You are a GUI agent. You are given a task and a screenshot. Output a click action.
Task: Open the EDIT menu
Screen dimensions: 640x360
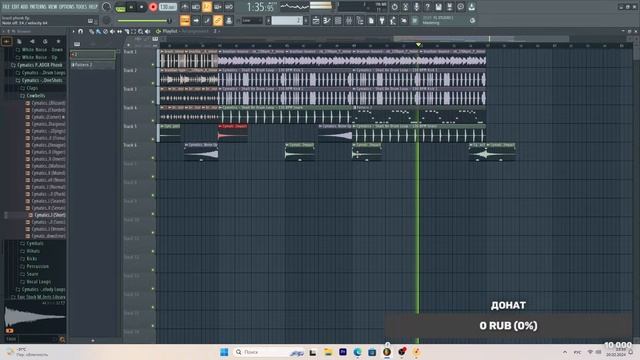coord(16,7)
